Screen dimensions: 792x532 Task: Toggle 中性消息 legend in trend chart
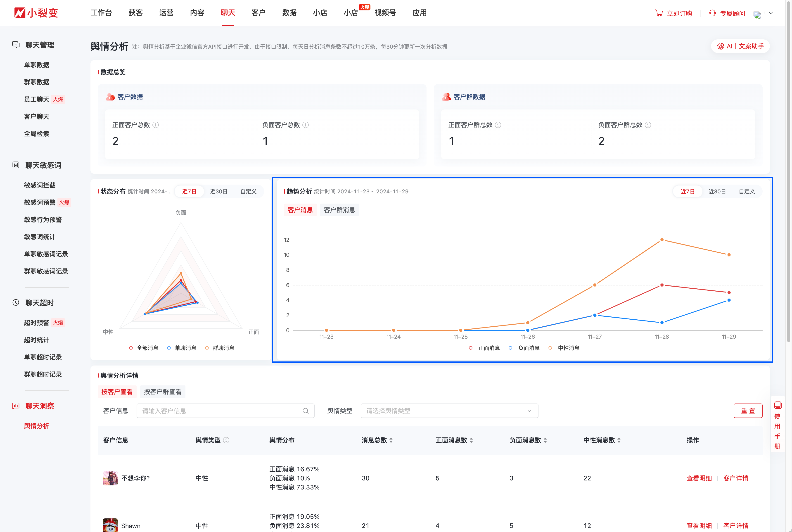563,348
